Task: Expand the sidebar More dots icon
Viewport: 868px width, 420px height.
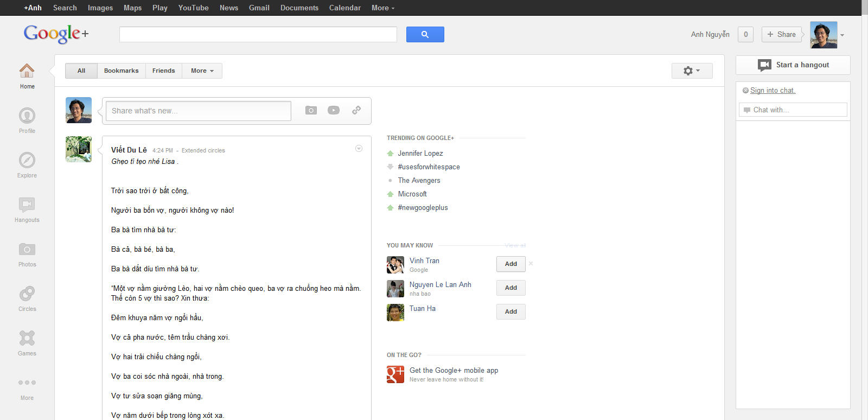Action: (x=27, y=383)
